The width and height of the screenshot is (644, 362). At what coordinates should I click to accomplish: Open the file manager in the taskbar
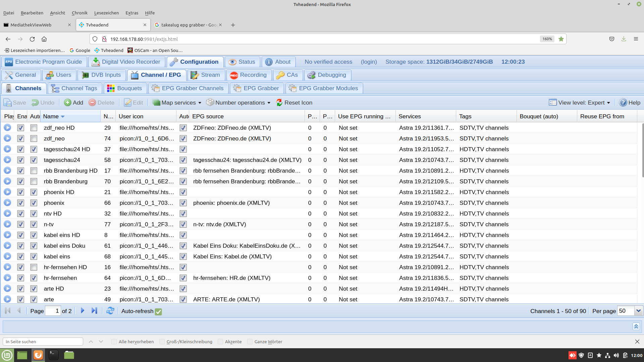[69, 355]
